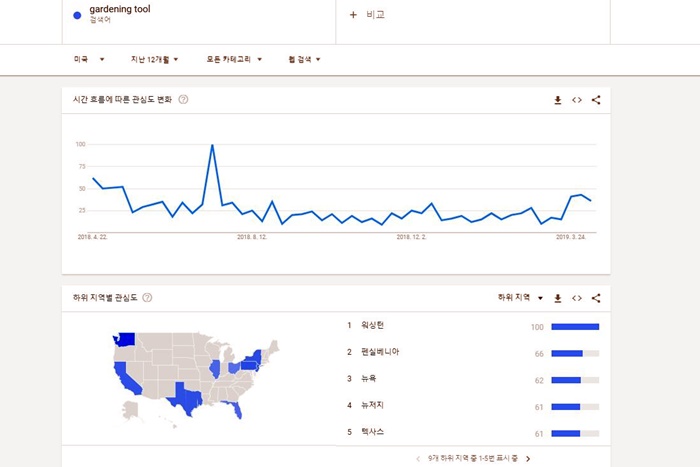Expand the 지난 12개월 time range dropdown
This screenshot has width=700, height=467.
coord(154,59)
